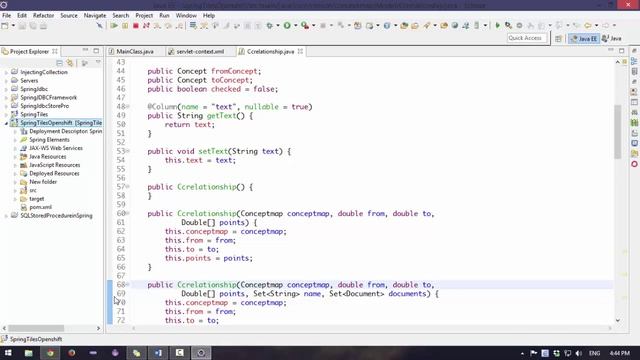Open the Refactor menu
The width and height of the screenshot is (640, 360).
(43, 16)
